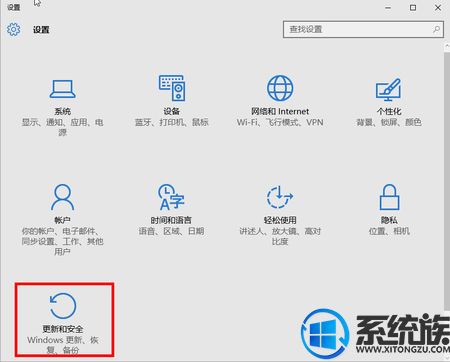The width and height of the screenshot is (450, 362).
Task: Open the System (系统) laptop icon
Action: tap(63, 89)
